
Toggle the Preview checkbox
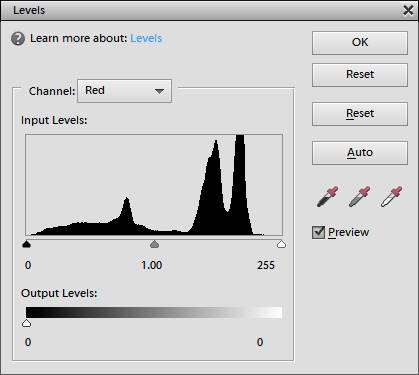pos(318,232)
